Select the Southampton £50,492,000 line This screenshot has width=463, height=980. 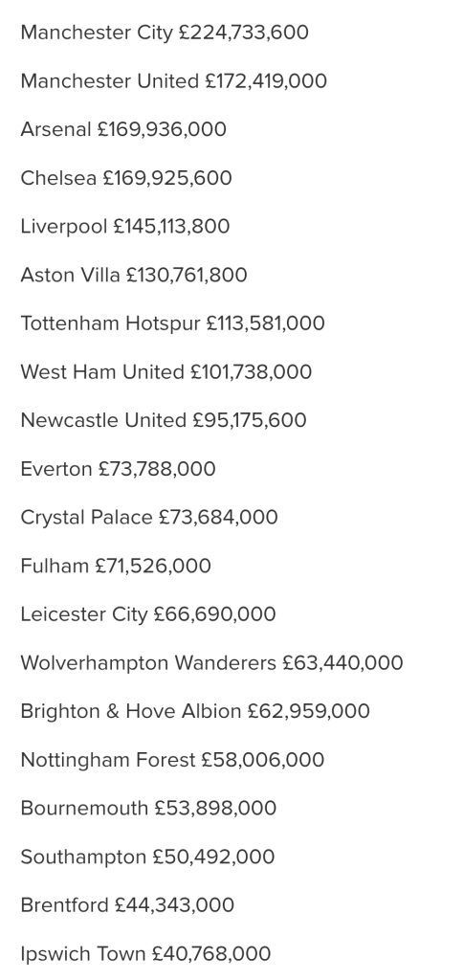pos(147,857)
